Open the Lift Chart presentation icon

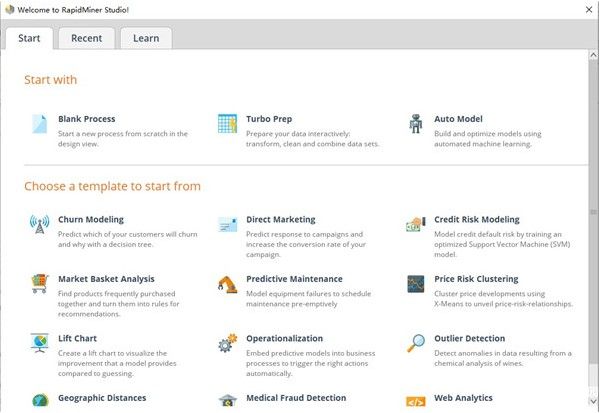point(39,343)
